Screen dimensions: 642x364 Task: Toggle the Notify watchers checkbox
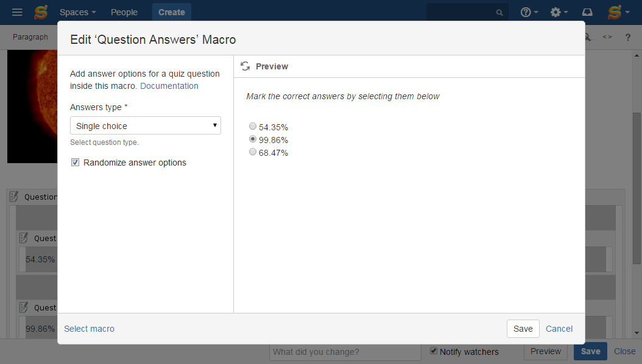click(434, 351)
